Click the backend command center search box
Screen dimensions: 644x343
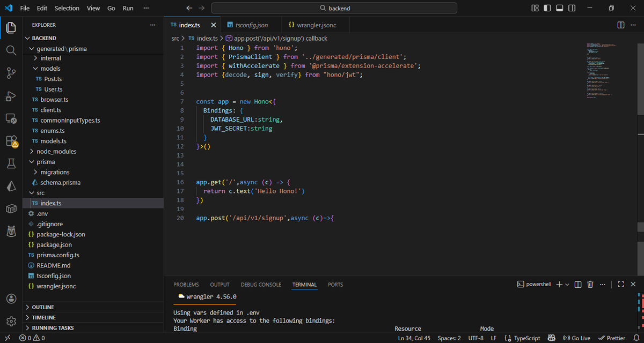(x=334, y=8)
